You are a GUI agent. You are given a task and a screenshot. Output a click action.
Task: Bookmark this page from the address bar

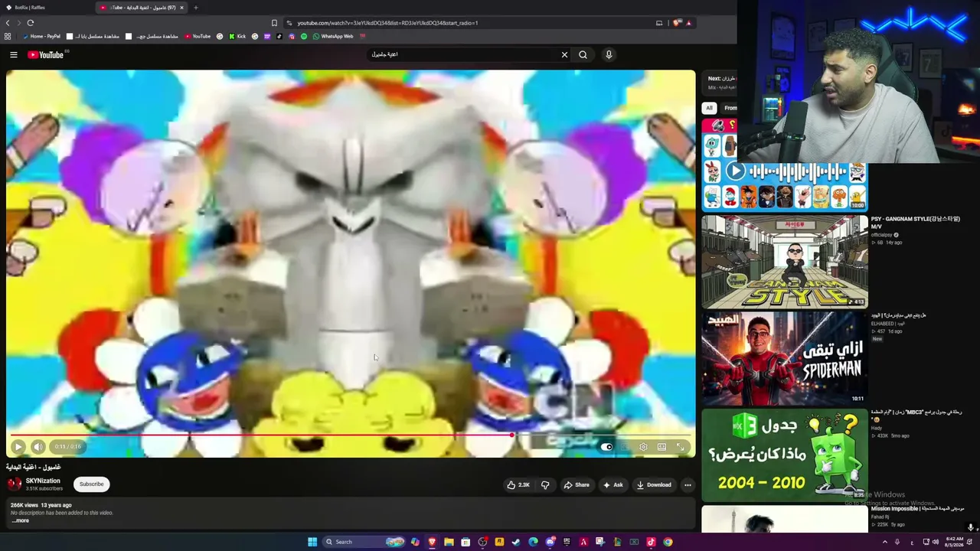pos(274,23)
